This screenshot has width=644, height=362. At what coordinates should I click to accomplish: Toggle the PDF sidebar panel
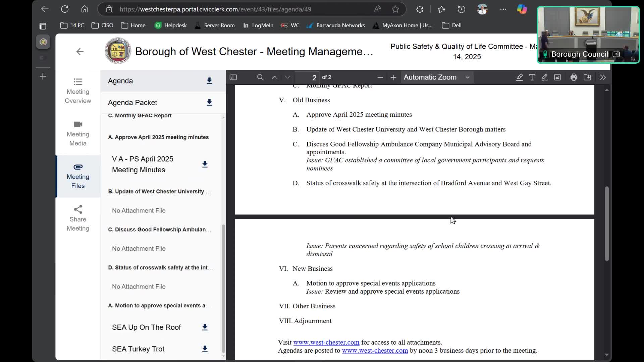(233, 77)
